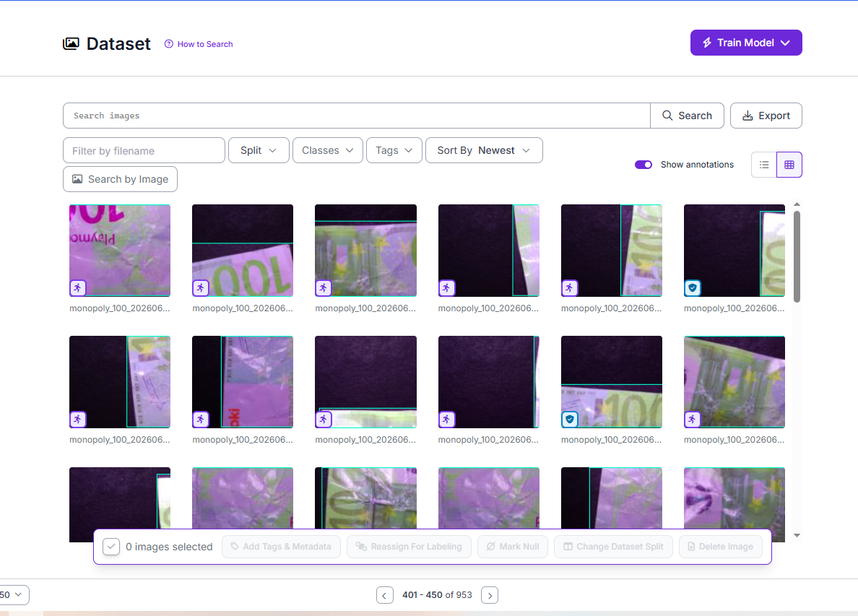This screenshot has height=616, width=858.
Task: Open first-row thumbnail showing mirrored Playmo text
Action: pos(120,251)
